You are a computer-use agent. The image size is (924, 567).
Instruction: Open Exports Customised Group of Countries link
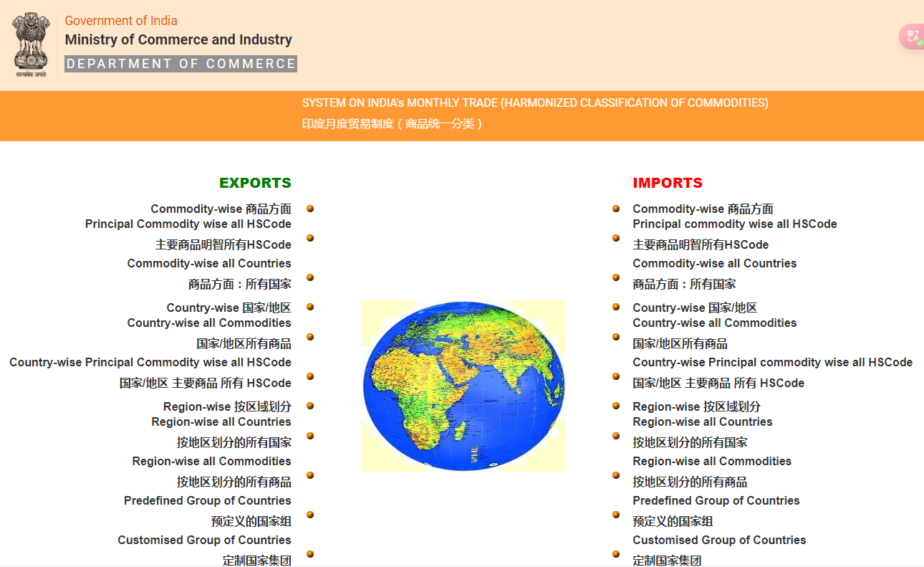click(x=205, y=540)
